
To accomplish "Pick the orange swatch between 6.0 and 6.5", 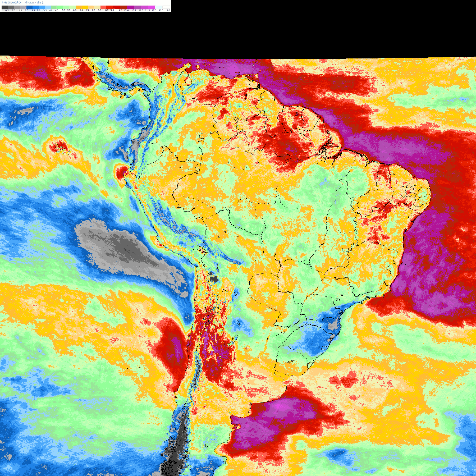I will 79,7.
